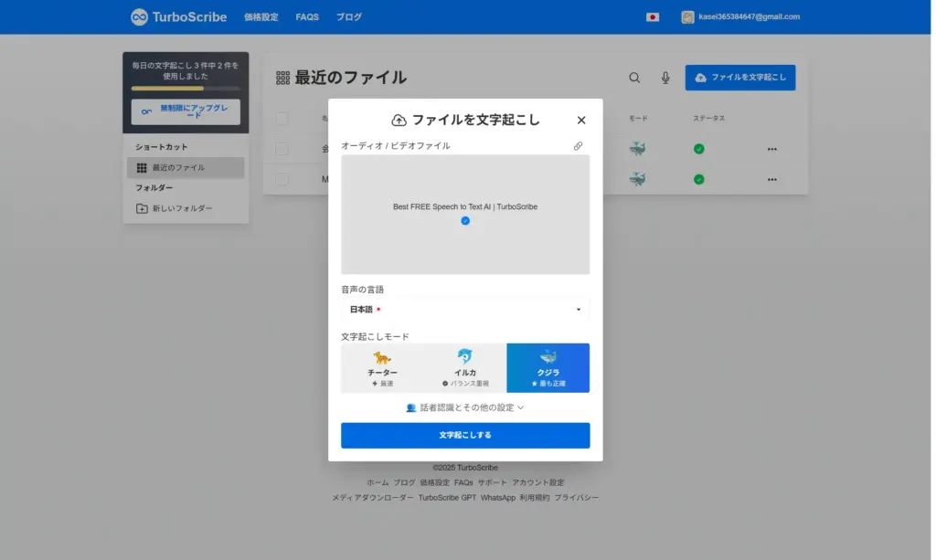
Task: Click the microphone record icon
Action: (x=665, y=78)
